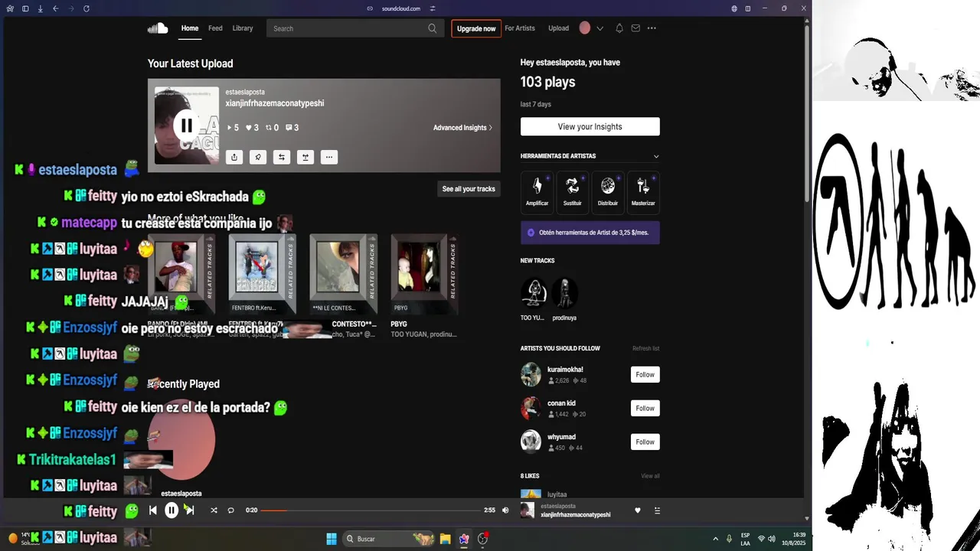Click the profile avatar in the header
The image size is (980, 551).
585,28
